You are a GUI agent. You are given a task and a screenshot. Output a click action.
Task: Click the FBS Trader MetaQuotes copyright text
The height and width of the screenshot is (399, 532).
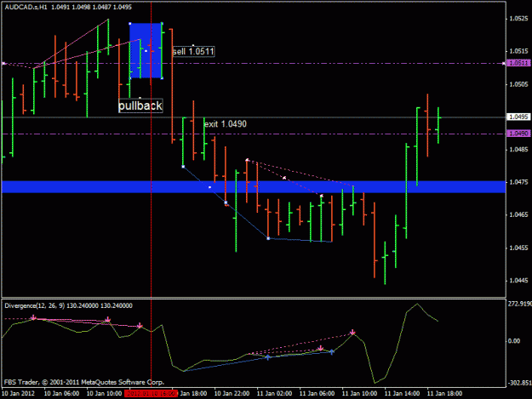84,382
